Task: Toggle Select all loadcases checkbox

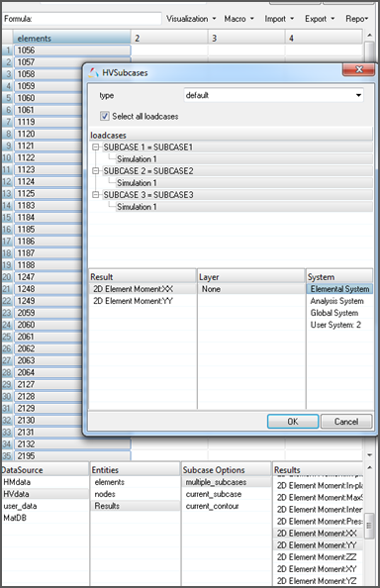Action: click(105, 116)
